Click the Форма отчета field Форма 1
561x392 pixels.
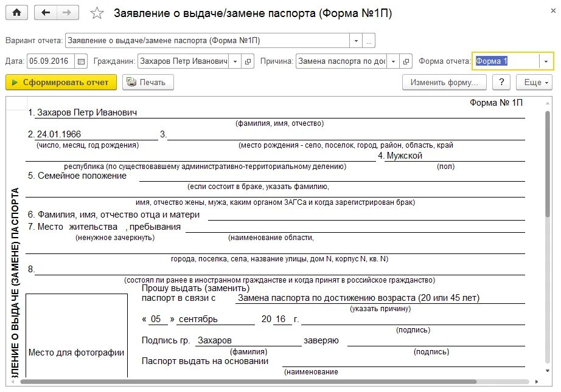pos(506,61)
